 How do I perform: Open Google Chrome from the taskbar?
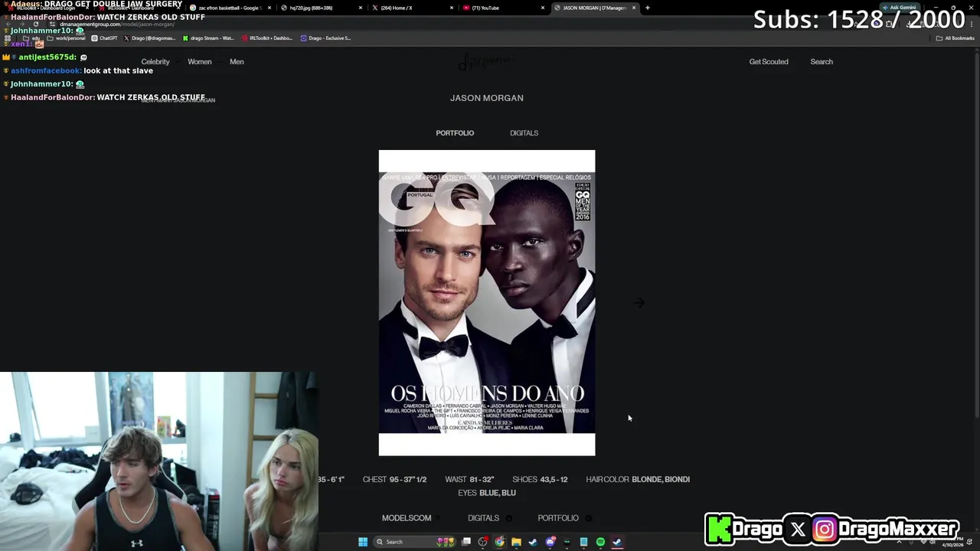coord(499,542)
